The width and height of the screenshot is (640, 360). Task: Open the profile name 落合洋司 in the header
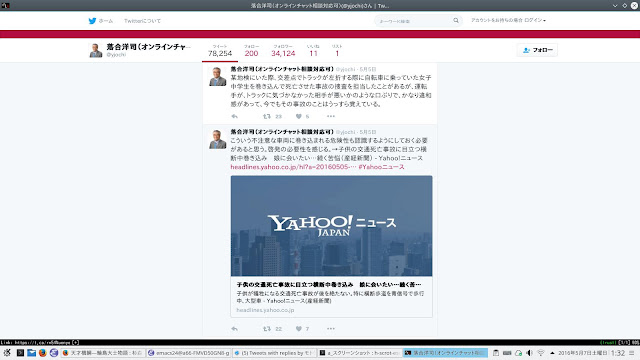pos(149,47)
